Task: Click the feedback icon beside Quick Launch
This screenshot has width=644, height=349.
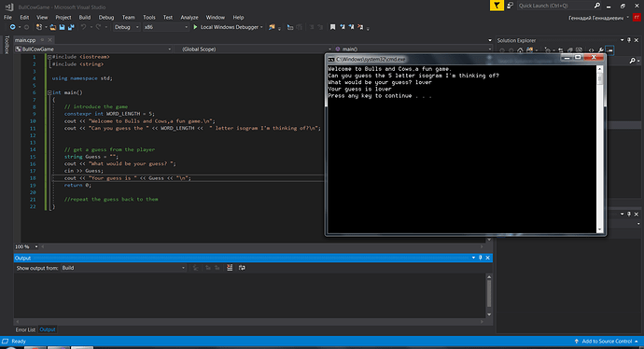Action: pyautogui.click(x=511, y=6)
